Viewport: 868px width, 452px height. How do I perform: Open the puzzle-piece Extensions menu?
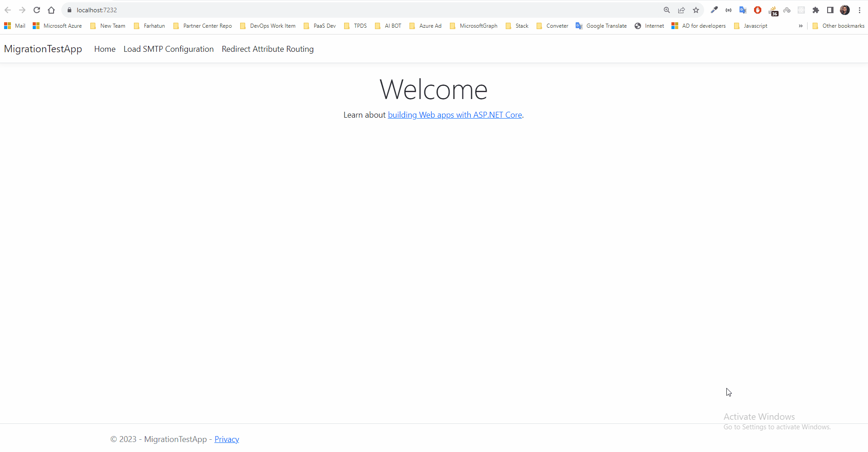pos(816,10)
